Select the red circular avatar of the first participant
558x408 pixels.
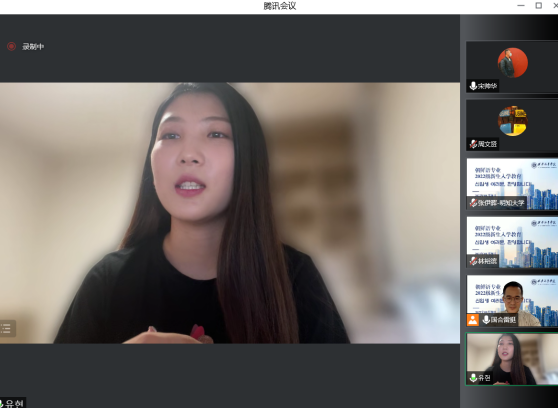coord(512,63)
